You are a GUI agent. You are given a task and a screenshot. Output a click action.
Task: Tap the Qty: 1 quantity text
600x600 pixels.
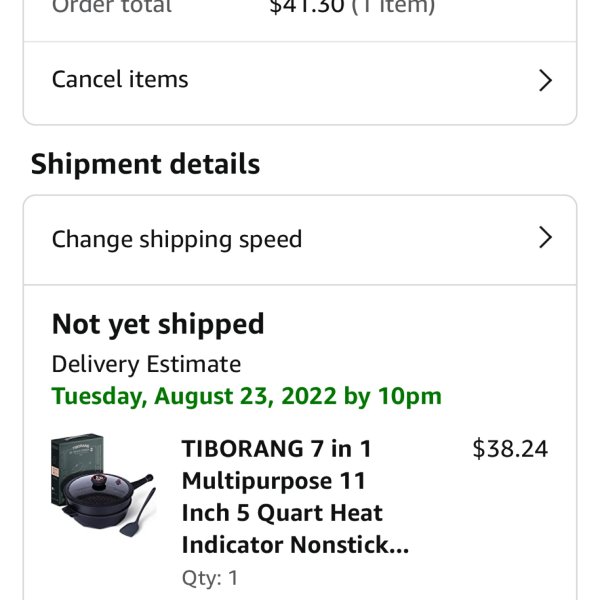point(210,578)
